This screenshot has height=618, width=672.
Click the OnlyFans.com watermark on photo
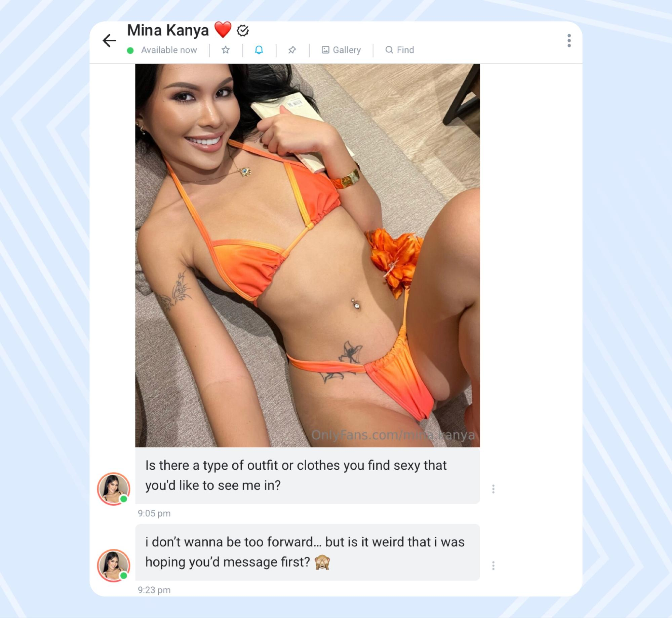pos(393,435)
